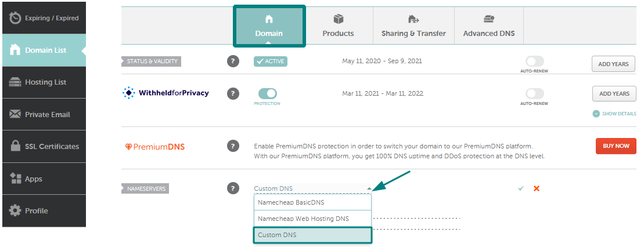Click the Sharing & Transfer house-arrow icon
This screenshot has width=644, height=247.
[413, 19]
